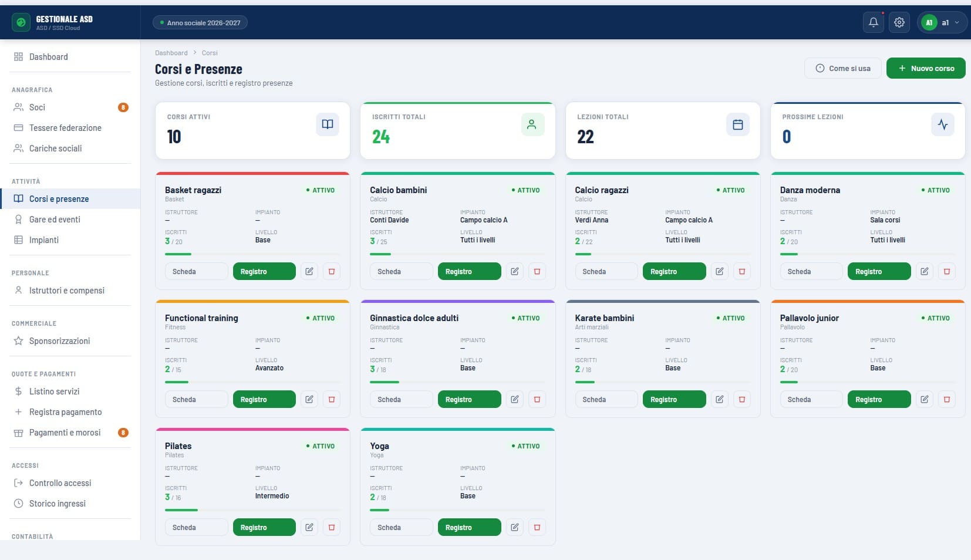Open Listino servizi page
Viewport: 971px width, 560px height.
click(x=70, y=392)
